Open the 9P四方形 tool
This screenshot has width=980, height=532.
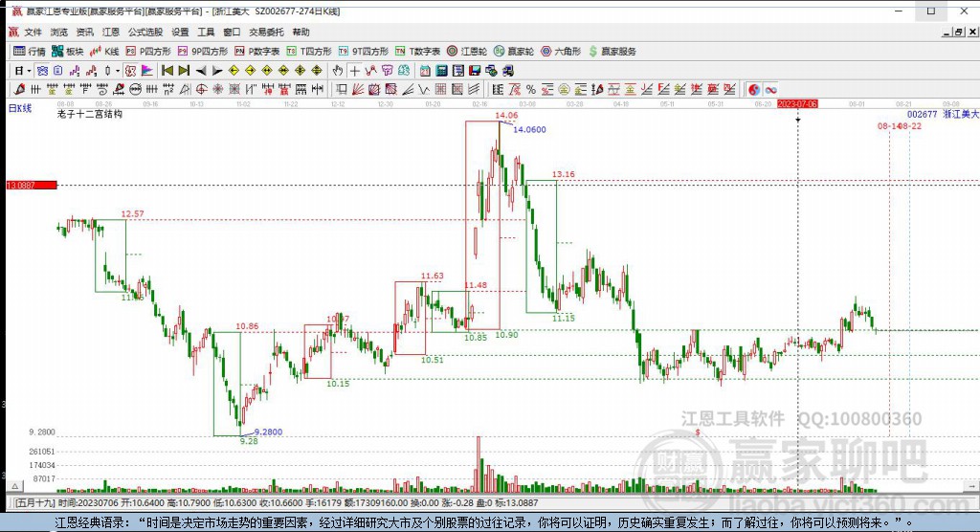(x=203, y=52)
